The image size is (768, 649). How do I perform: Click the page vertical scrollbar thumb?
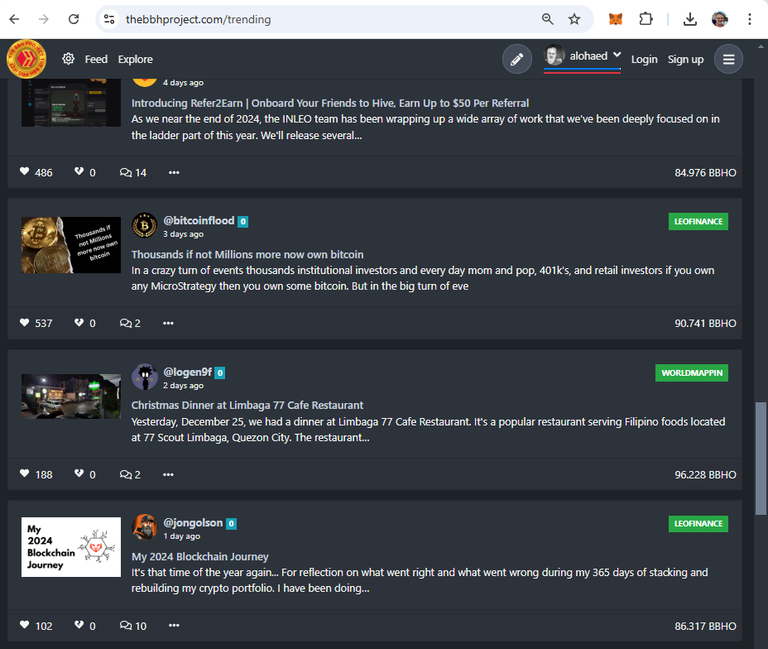pyautogui.click(x=761, y=458)
